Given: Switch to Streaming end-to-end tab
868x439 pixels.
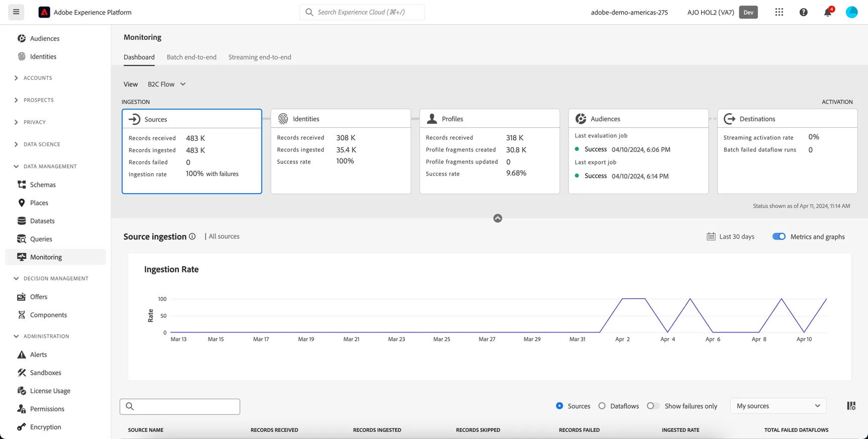Looking at the screenshot, I should pos(260,57).
